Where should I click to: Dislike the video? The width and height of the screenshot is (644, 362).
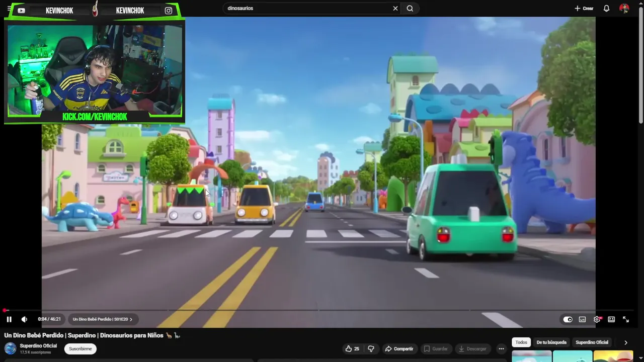pyautogui.click(x=371, y=348)
